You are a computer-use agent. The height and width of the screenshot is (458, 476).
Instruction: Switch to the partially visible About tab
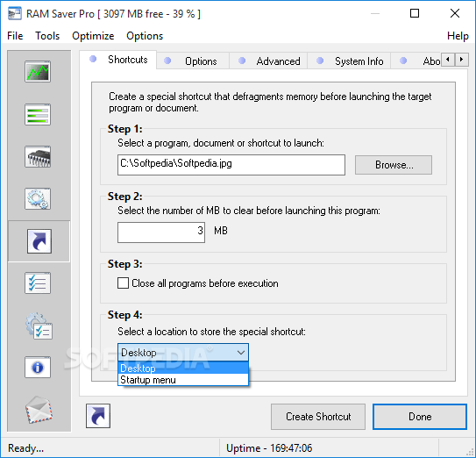416,61
